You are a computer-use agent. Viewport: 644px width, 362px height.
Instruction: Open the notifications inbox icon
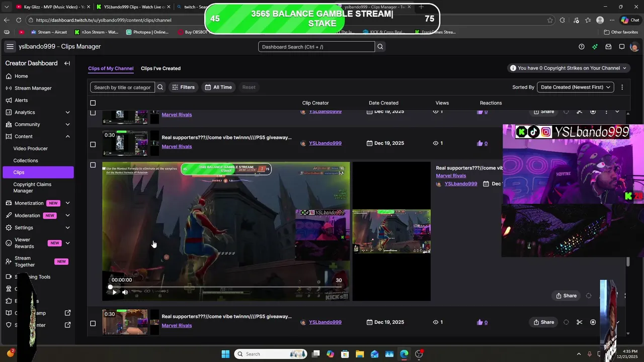(x=608, y=47)
